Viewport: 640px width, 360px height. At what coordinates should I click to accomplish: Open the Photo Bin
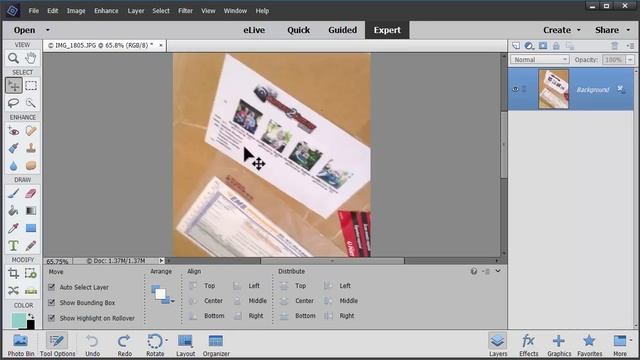pos(21,345)
